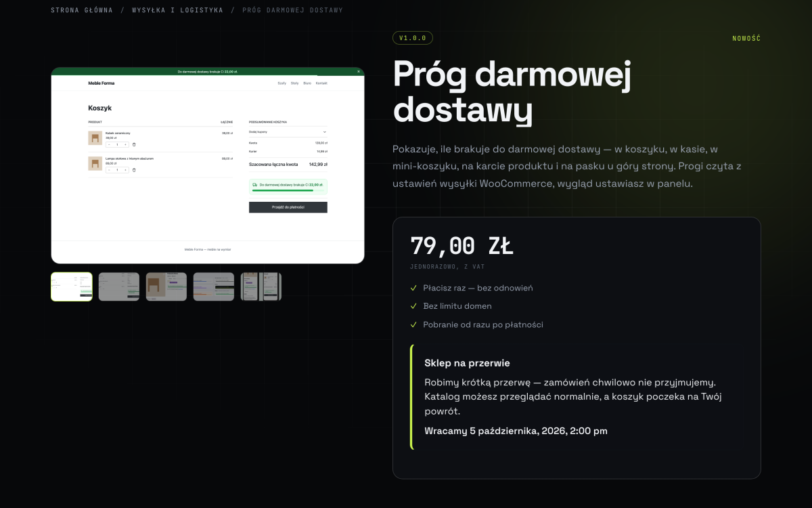Click the Meble Forma logo in the preview
812x508 pixels.
(101, 83)
